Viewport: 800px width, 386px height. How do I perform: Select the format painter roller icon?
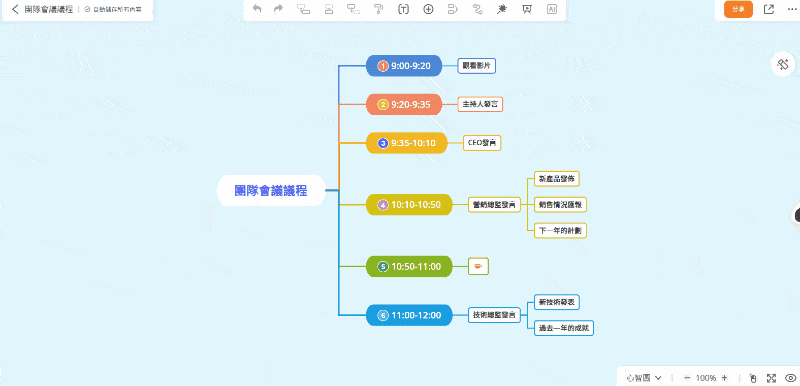pos(378,9)
